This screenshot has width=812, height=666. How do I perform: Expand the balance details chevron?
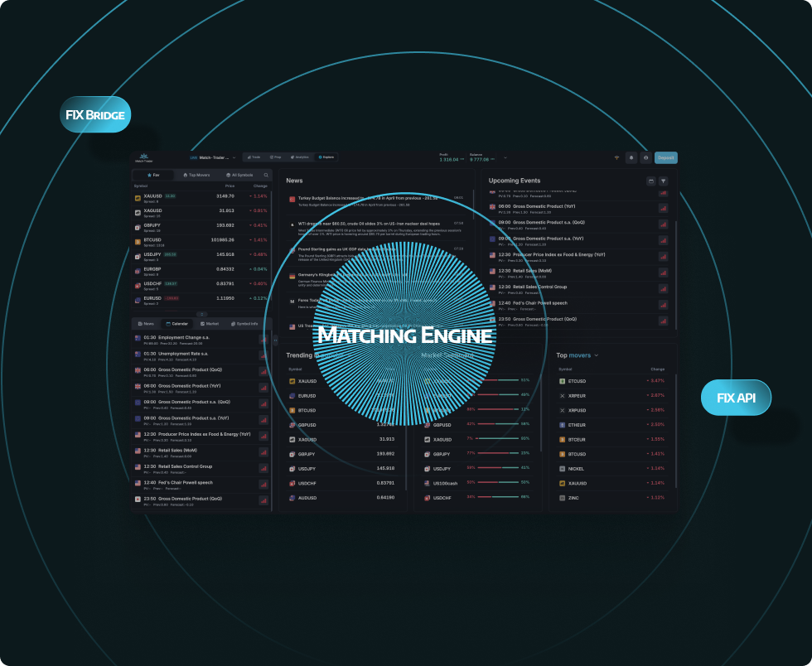[505, 157]
